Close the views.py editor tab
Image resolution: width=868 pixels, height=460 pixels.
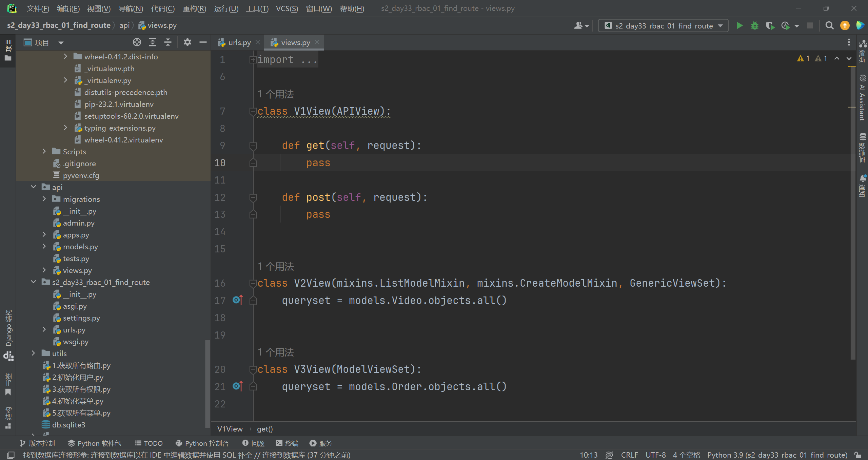(x=317, y=42)
